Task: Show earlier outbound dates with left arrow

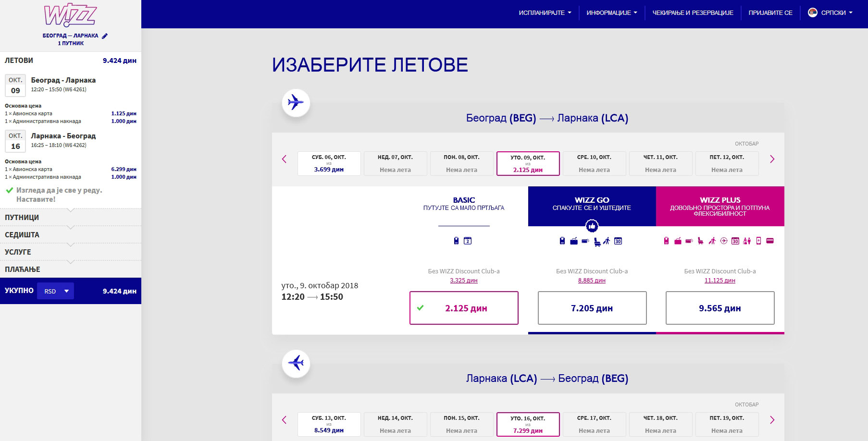Action: pos(284,159)
